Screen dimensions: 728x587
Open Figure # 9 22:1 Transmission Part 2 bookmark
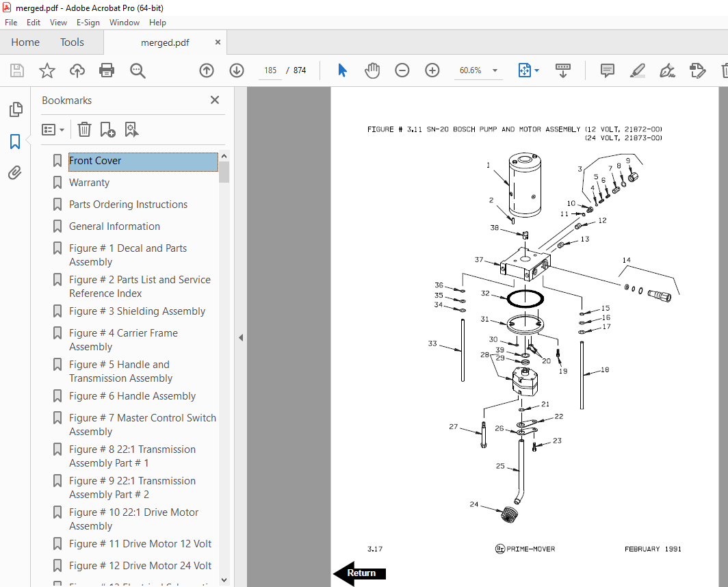click(x=132, y=488)
